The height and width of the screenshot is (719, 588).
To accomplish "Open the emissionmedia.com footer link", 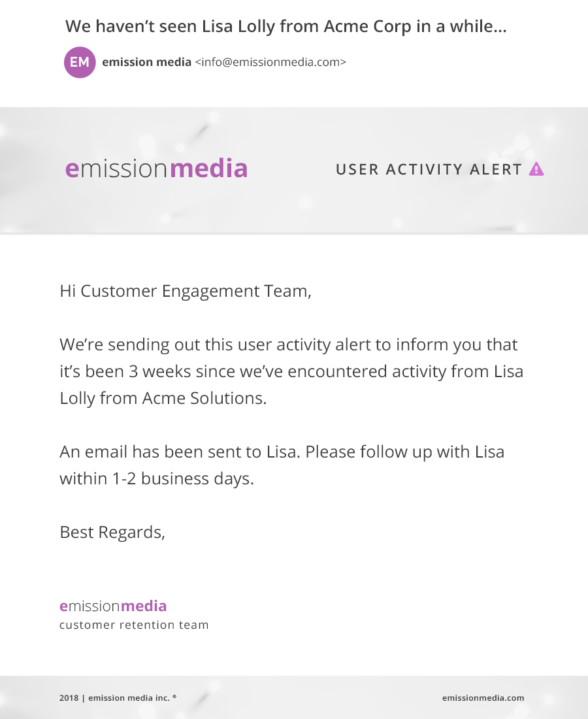I will point(483,697).
